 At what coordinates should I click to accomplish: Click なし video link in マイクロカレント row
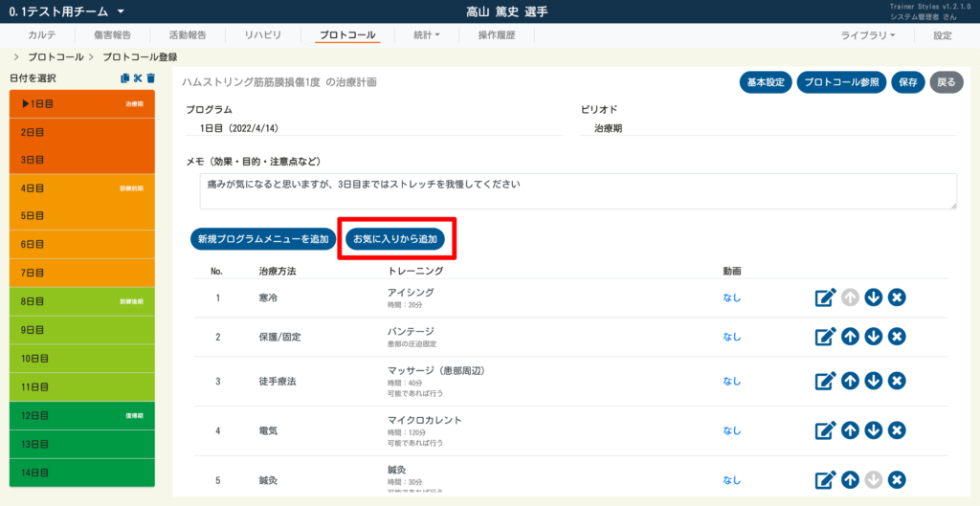click(731, 430)
